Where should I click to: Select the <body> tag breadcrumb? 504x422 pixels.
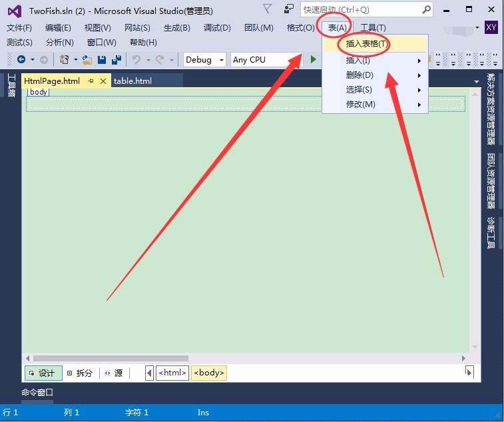pos(209,373)
